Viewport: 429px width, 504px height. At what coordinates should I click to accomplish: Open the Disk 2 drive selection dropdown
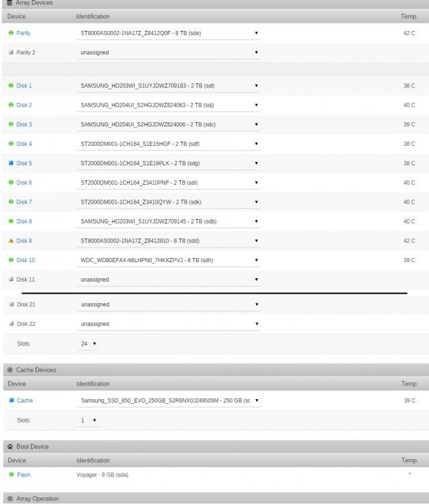[x=168, y=105]
